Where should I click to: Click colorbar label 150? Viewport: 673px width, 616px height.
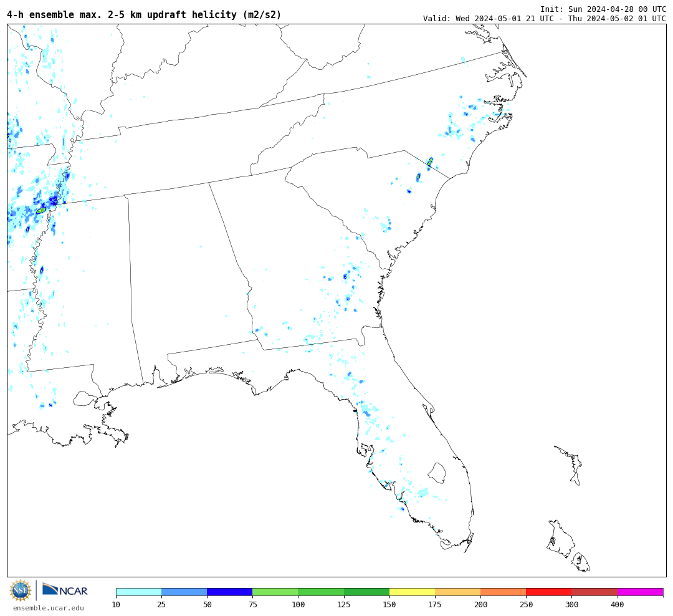pyautogui.click(x=389, y=604)
